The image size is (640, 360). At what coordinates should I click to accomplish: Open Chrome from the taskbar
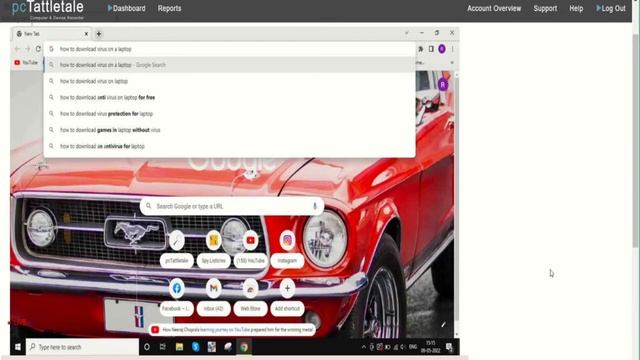point(244,347)
